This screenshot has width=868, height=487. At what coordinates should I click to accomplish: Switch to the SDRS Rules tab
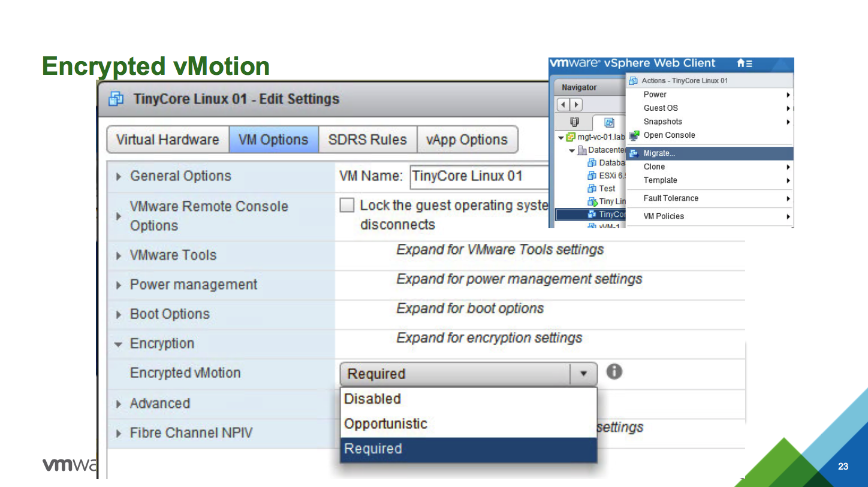367,140
